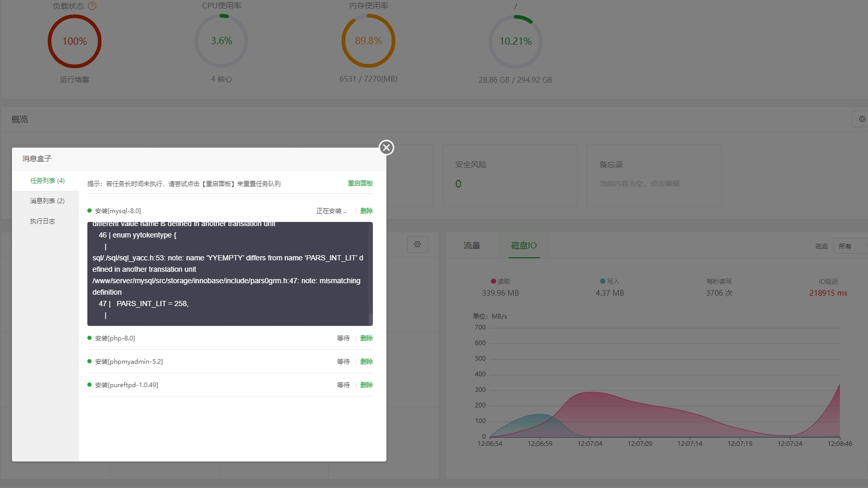868x488 pixels.
Task: Open the 消息列表 (2) tab
Action: 47,201
